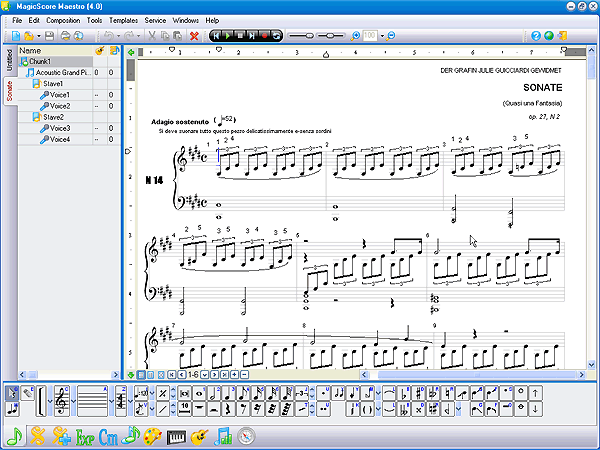The image size is (600, 450).
Task: Expand the treble clef dropdown
Action: tap(73, 401)
